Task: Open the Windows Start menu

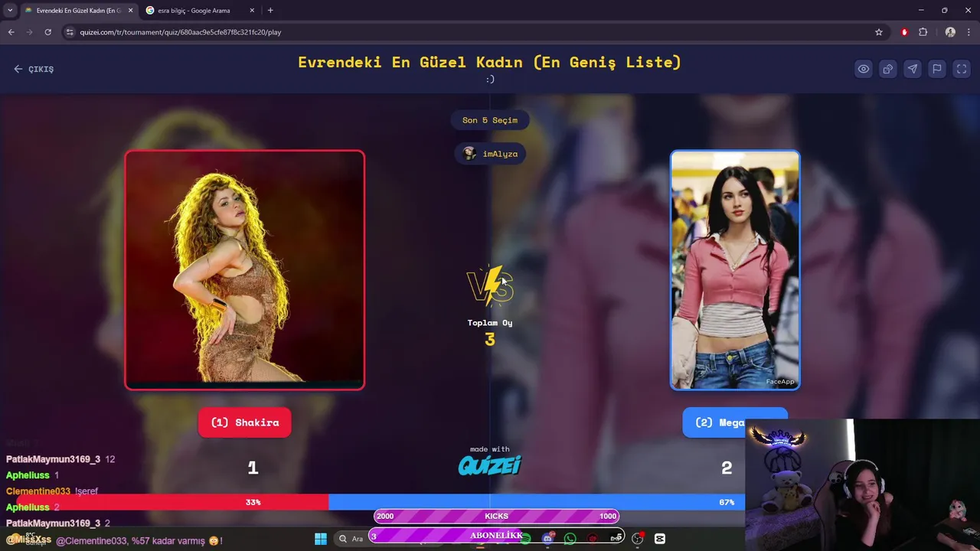Action: [x=321, y=539]
